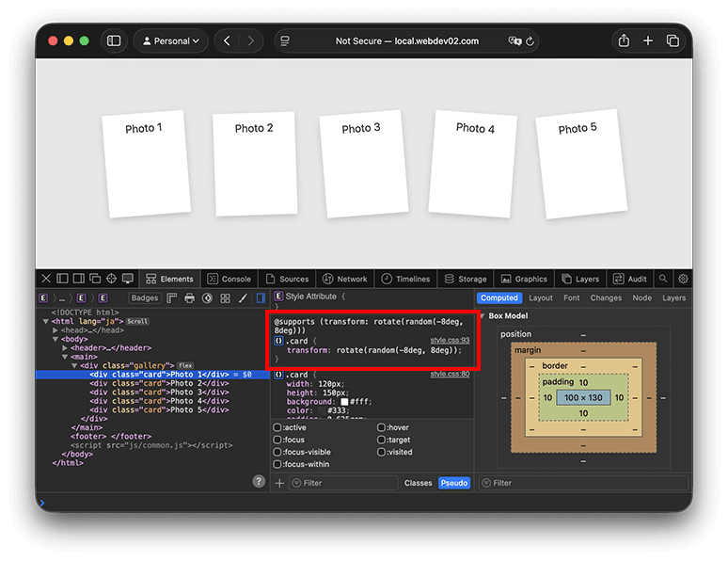This screenshot has width=728, height=561.
Task: Toggle details sidebar blue panel icon
Action: click(261, 298)
